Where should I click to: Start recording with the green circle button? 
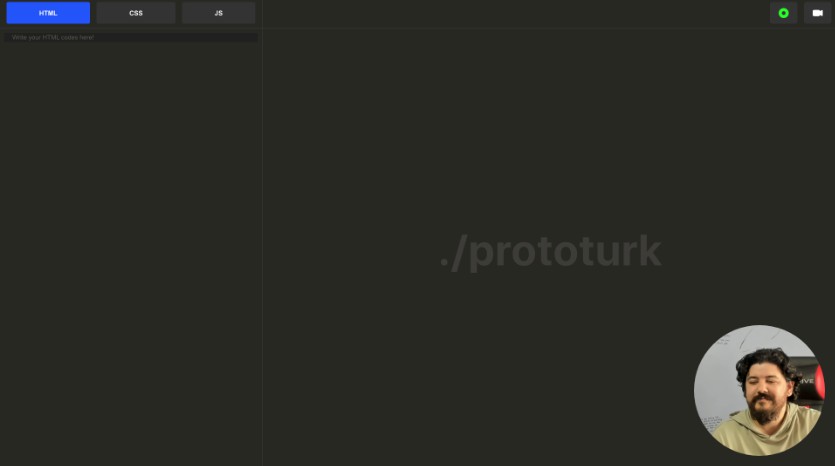point(783,13)
